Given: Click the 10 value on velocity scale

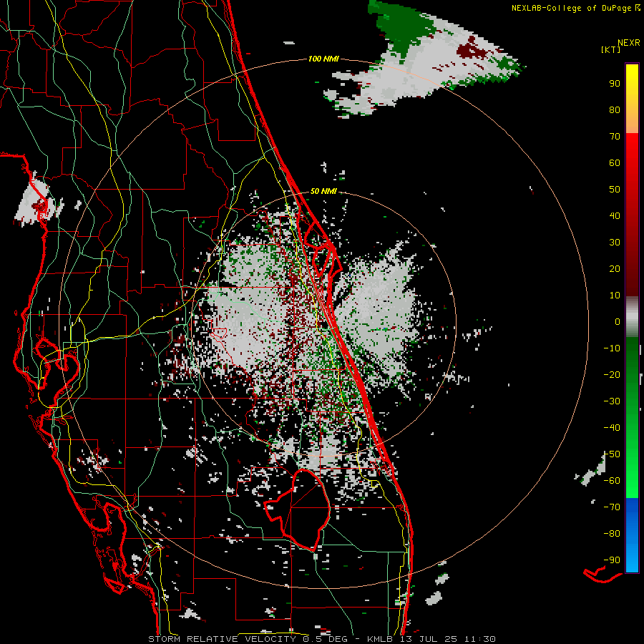Looking at the screenshot, I should (615, 296).
